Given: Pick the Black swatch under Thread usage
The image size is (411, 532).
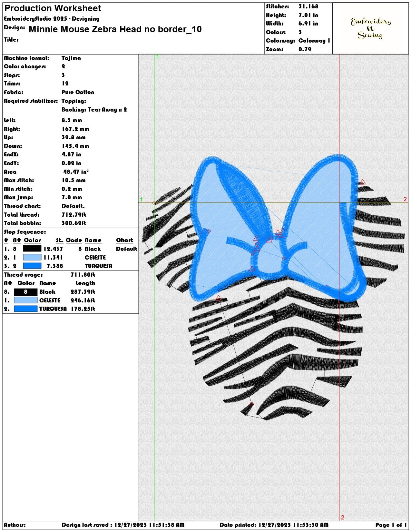Looking at the screenshot, I should [26, 292].
